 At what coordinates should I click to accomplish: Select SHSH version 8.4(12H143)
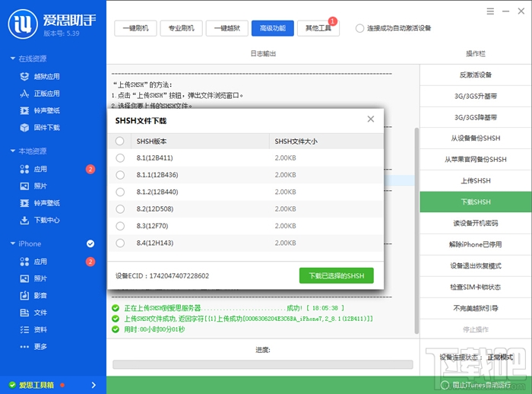coord(120,243)
